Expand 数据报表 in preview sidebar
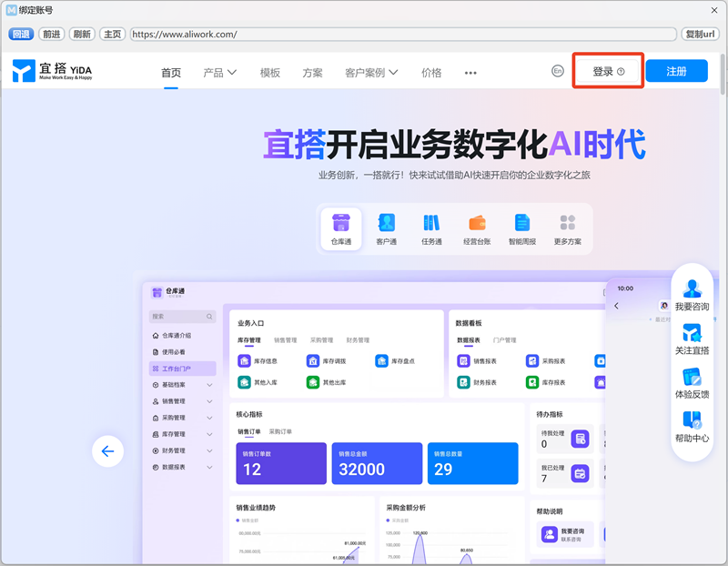Viewport: 728px width, 566px height. tap(209, 467)
